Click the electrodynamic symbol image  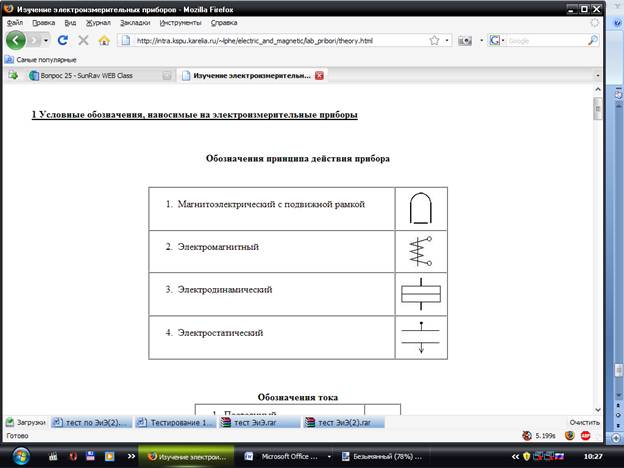coord(421,294)
